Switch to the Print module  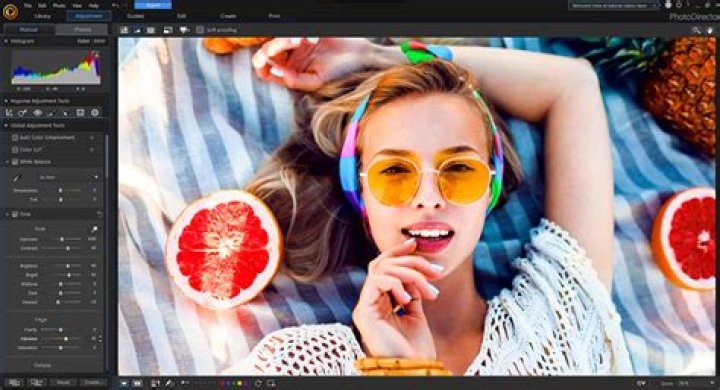click(274, 16)
